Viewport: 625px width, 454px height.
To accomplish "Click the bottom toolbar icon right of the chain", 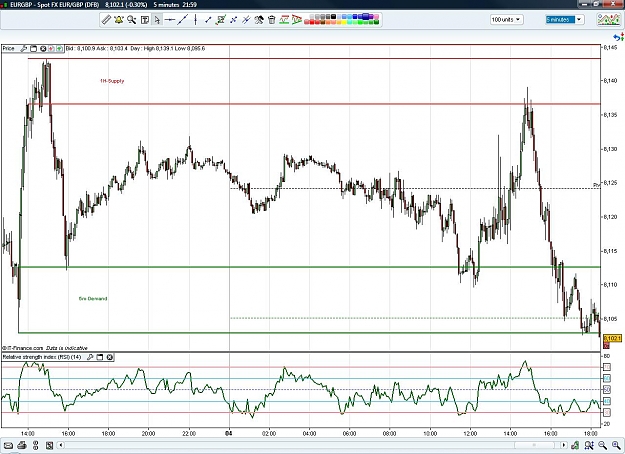I will click(49, 445).
